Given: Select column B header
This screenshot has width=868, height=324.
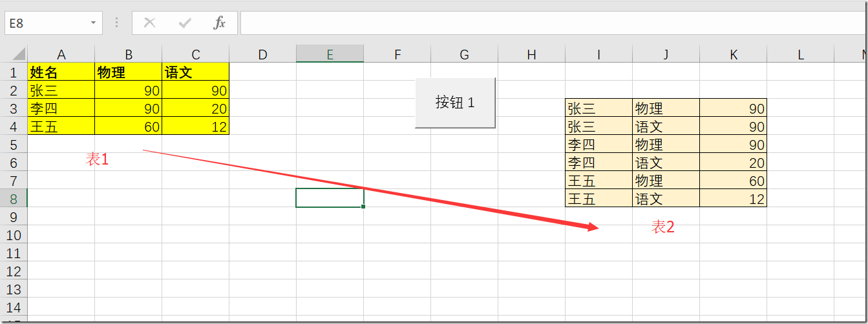Looking at the screenshot, I should 129,54.
